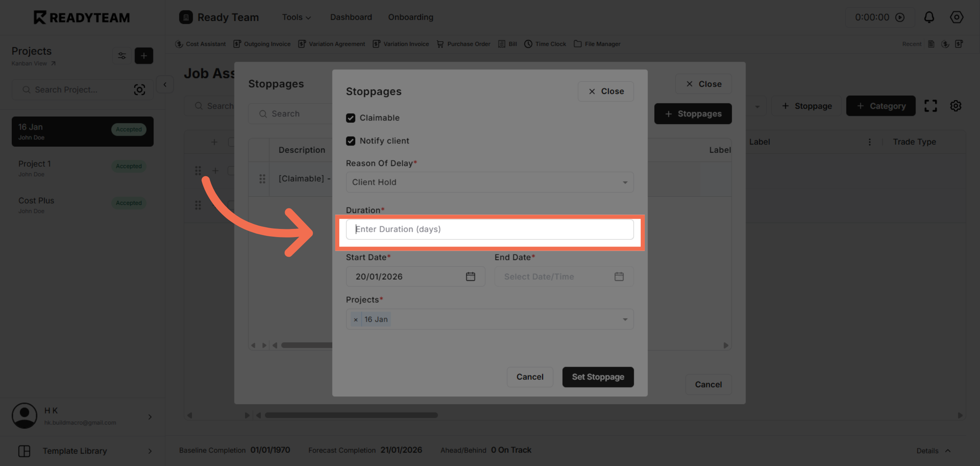Open the Reason Of Delay dropdown

coord(489,182)
